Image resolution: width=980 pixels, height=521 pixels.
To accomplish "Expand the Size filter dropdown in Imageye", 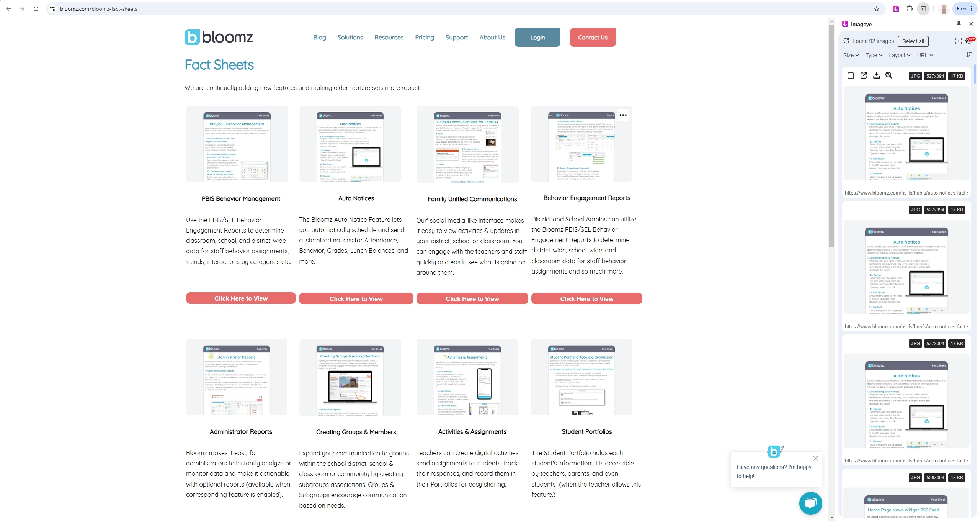I will tap(850, 55).
